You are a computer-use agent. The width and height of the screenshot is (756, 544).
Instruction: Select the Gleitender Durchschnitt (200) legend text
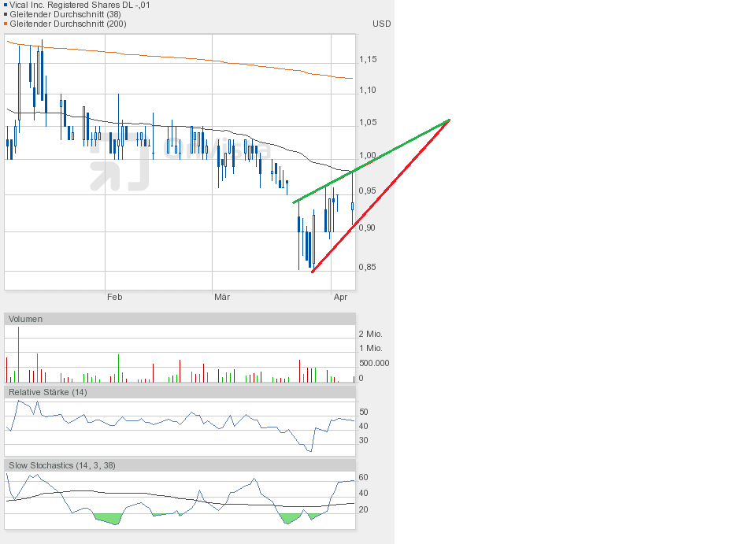coord(68,24)
